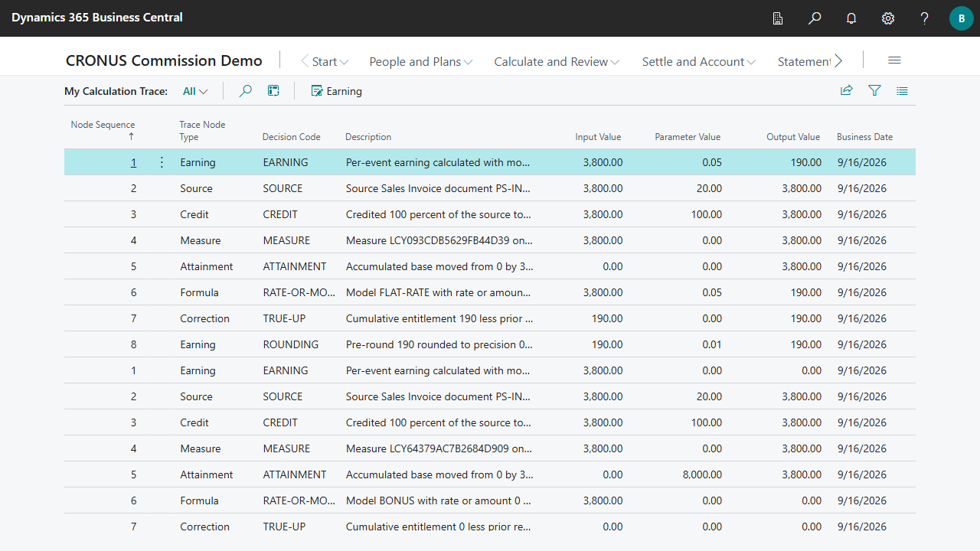Open the Earning action
This screenshot has height=551, width=980.
point(336,91)
